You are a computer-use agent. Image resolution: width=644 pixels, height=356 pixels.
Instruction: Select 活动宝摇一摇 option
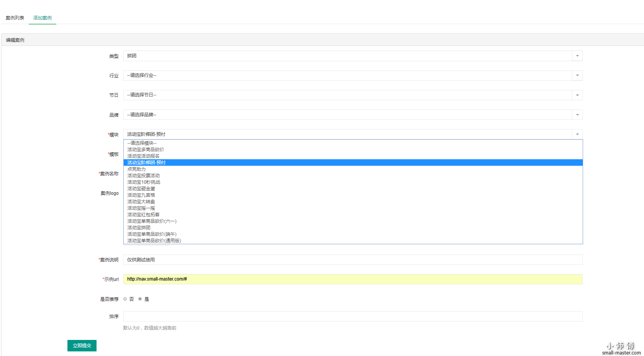pyautogui.click(x=353, y=208)
